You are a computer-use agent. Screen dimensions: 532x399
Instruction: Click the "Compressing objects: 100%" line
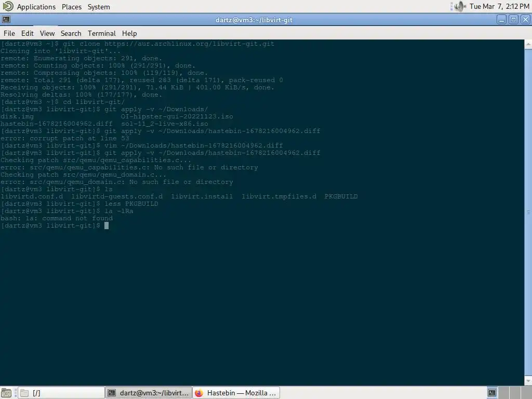104,73
